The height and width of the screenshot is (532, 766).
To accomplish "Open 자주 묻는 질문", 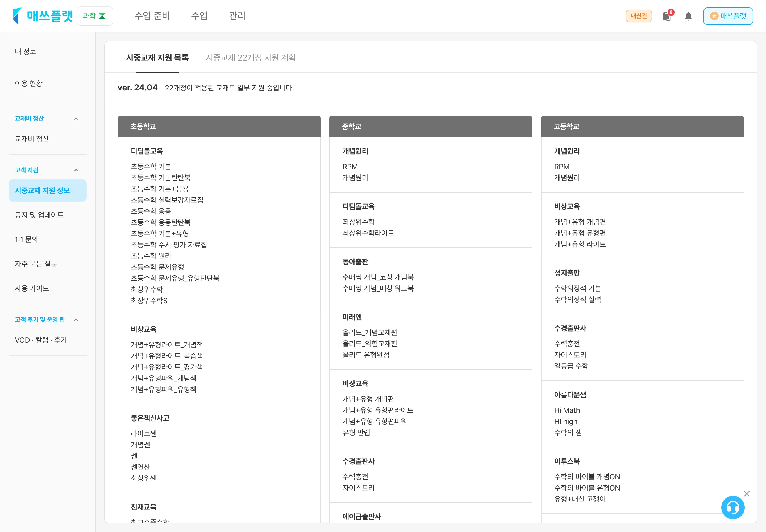I will point(36,264).
